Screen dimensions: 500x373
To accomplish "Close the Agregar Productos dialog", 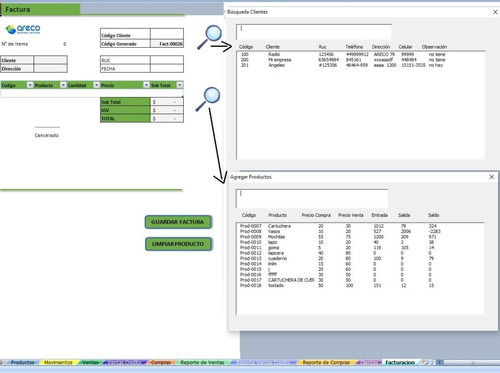I will coord(492,177).
